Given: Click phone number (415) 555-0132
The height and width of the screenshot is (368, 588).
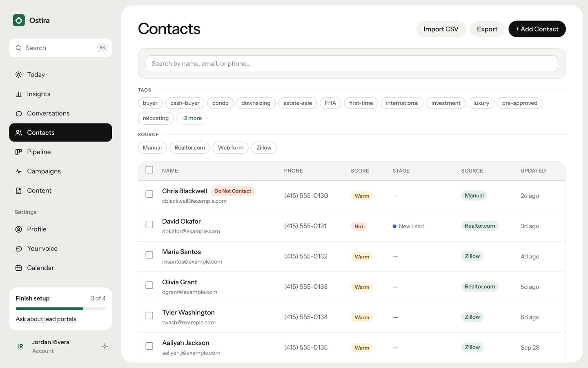Looking at the screenshot, I should point(306,256).
